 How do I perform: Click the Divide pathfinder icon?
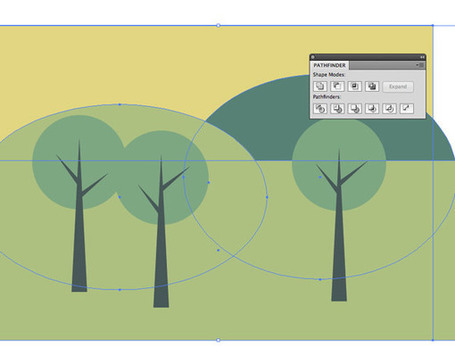320,108
